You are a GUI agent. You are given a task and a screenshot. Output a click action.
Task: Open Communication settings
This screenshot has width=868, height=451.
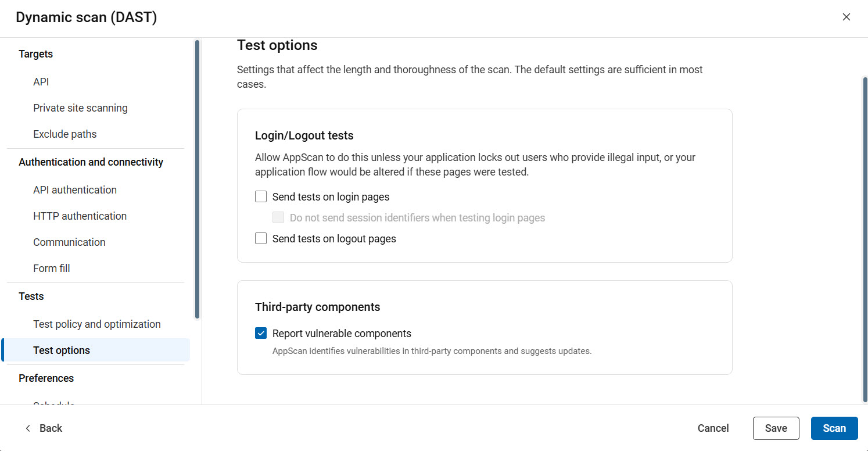coord(69,242)
